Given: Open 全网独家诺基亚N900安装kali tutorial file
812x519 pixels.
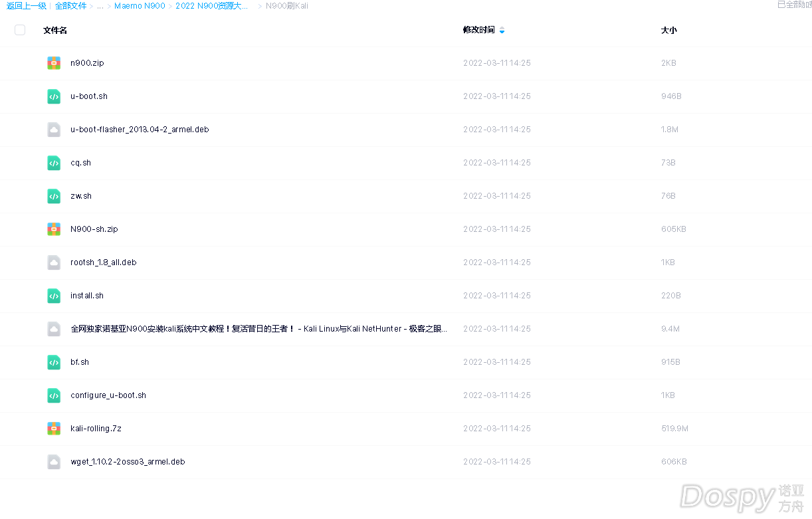Looking at the screenshot, I should pyautogui.click(x=259, y=329).
